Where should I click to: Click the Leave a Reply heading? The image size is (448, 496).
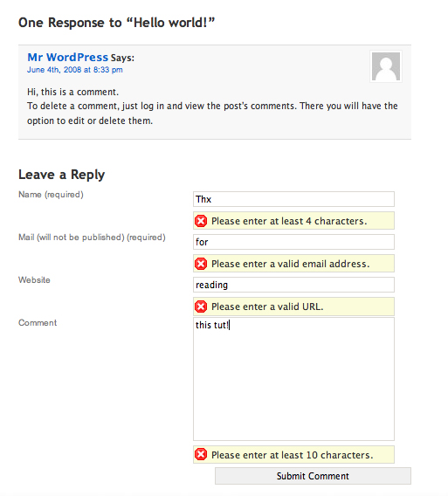click(61, 175)
